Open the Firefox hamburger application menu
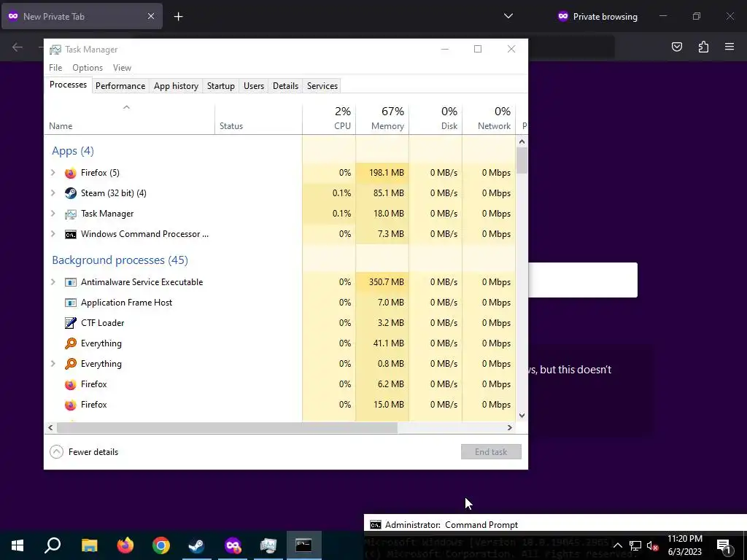 729,47
